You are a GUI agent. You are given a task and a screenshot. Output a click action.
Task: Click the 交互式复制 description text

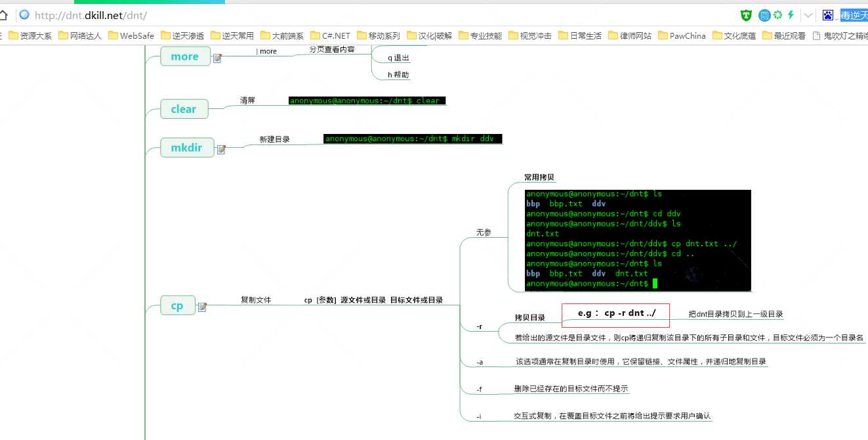tap(612, 416)
